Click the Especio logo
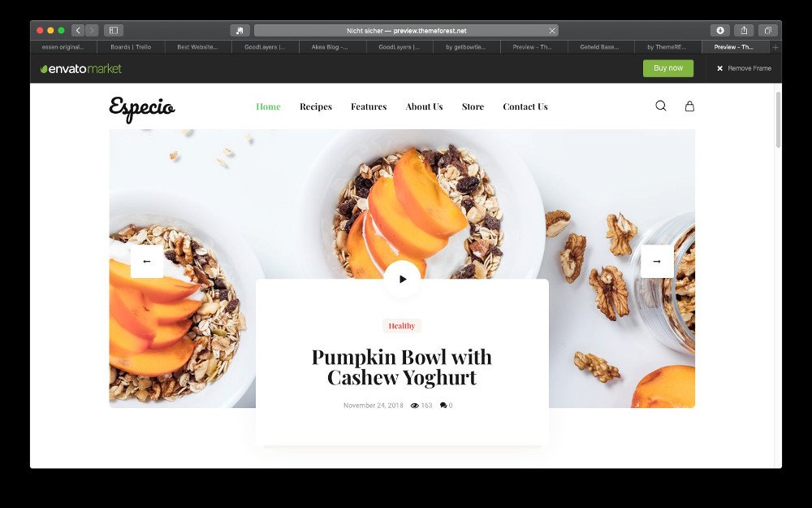812x508 pixels. tap(142, 109)
